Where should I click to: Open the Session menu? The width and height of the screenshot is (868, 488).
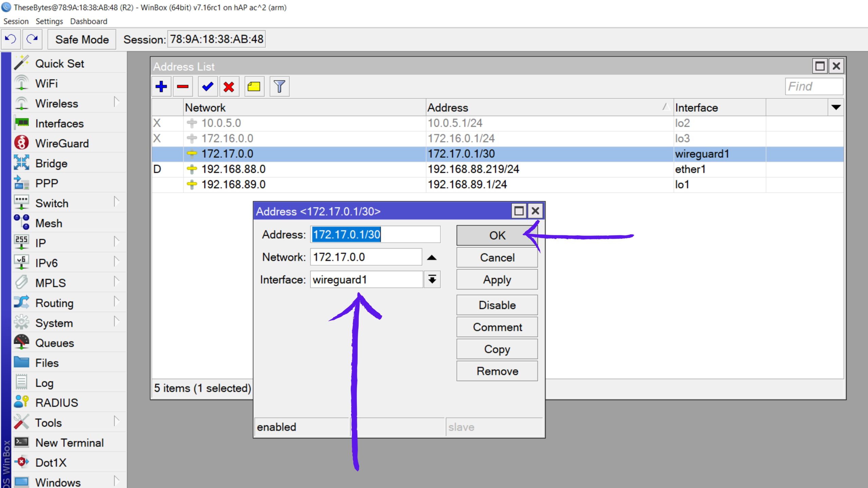click(x=16, y=21)
